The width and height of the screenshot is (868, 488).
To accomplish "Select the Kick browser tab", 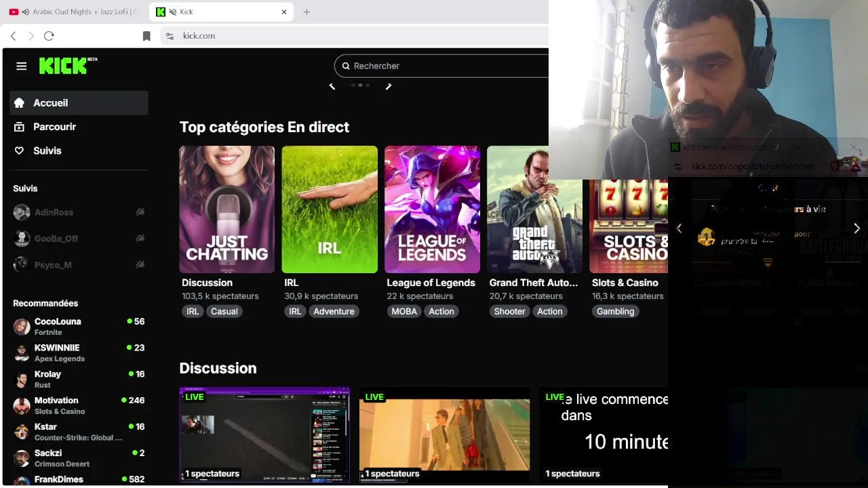I will [222, 12].
